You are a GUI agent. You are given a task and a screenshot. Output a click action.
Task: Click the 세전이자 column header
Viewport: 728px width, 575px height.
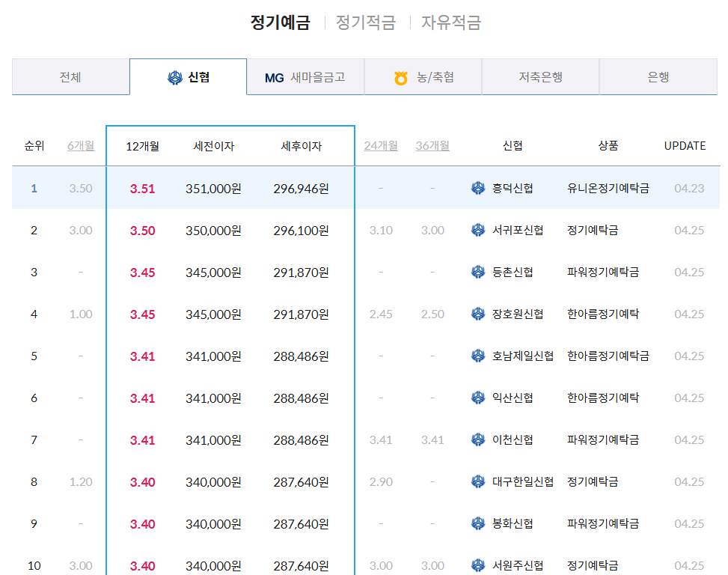213,146
